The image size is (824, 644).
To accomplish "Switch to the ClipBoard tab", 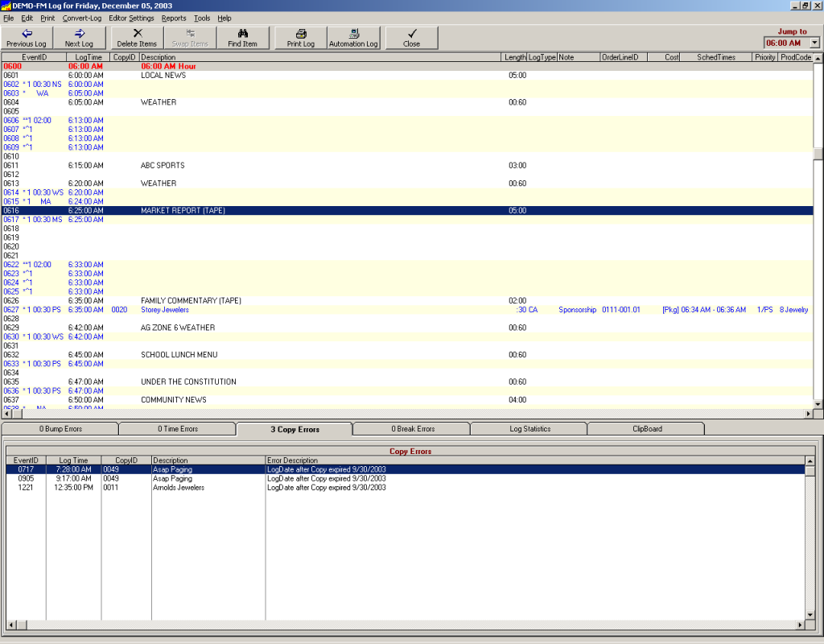I will 645,427.
